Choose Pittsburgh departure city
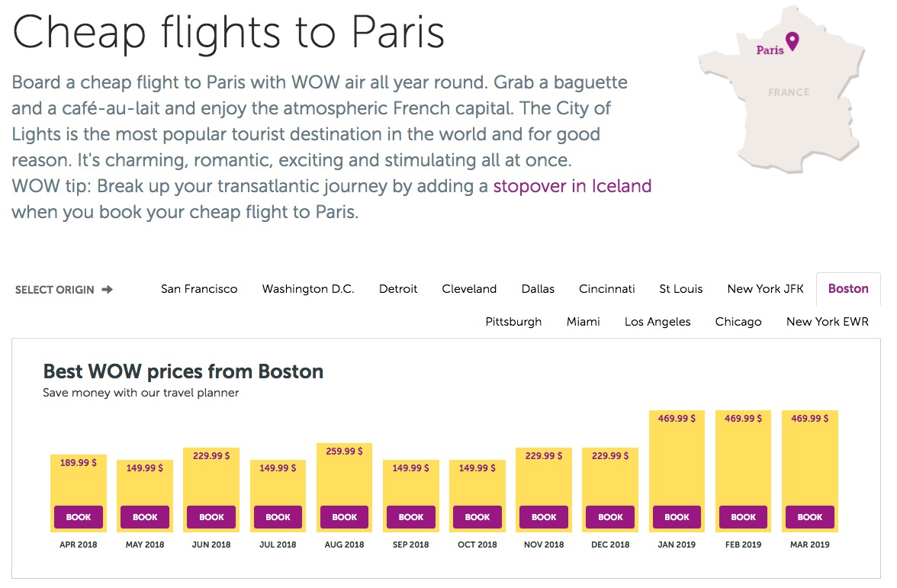This screenshot has width=897, height=588. tap(513, 322)
